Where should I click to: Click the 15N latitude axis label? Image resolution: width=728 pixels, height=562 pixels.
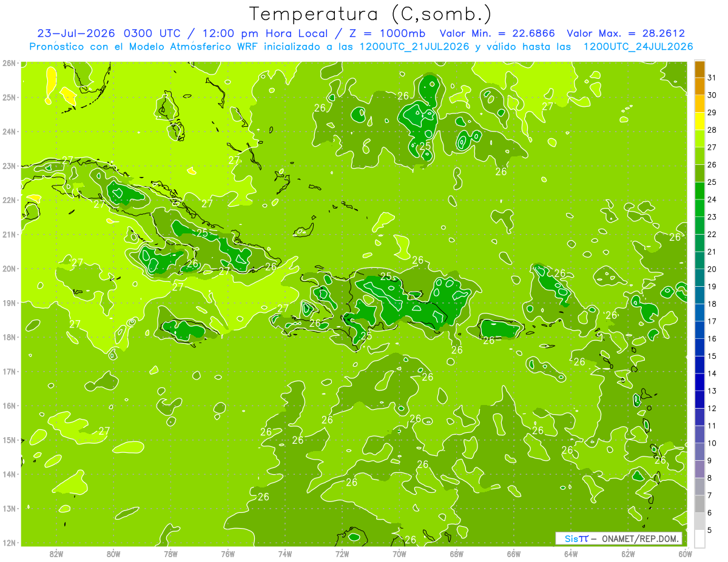pos(8,440)
